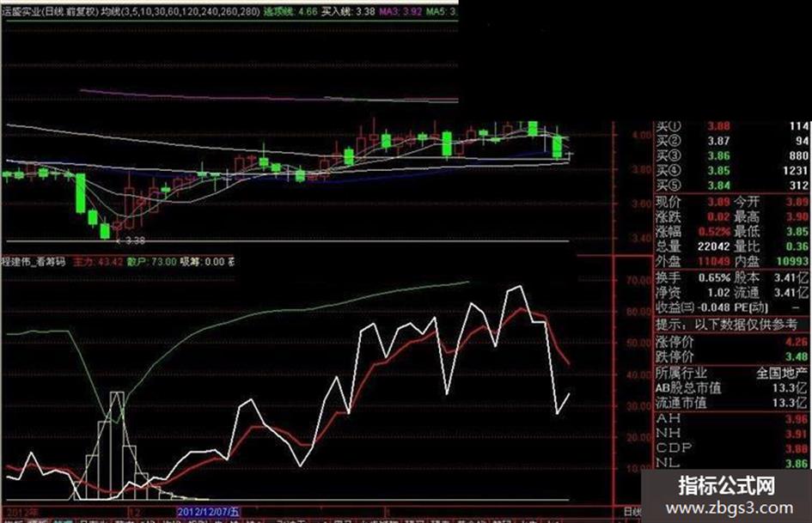Select the 吸筹: 0.00 readout
The height and width of the screenshot is (523, 812).
pos(202,262)
